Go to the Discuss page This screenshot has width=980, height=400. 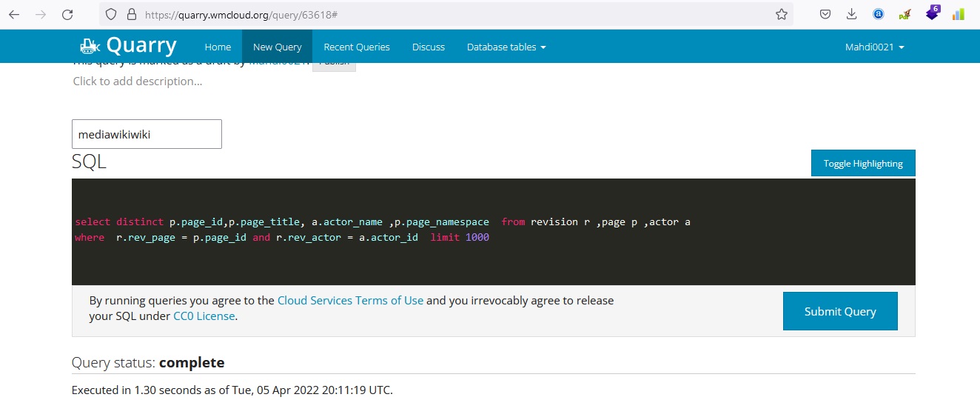pyautogui.click(x=429, y=47)
